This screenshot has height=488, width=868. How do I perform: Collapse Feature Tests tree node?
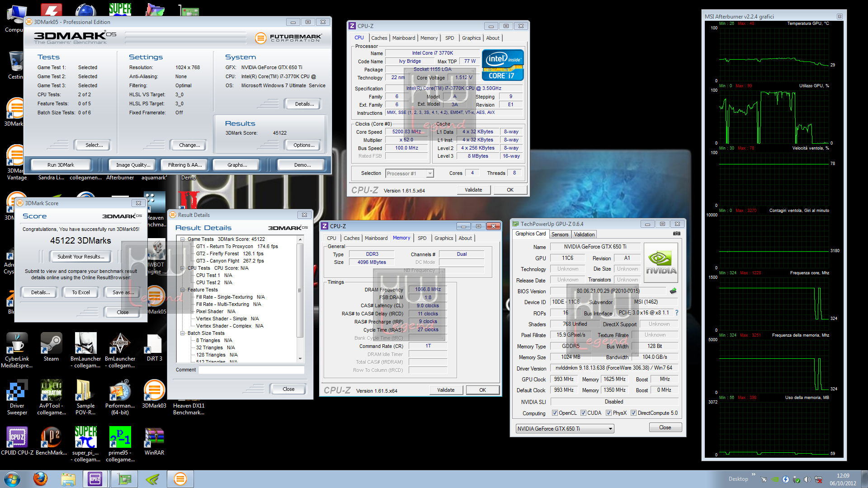point(183,290)
